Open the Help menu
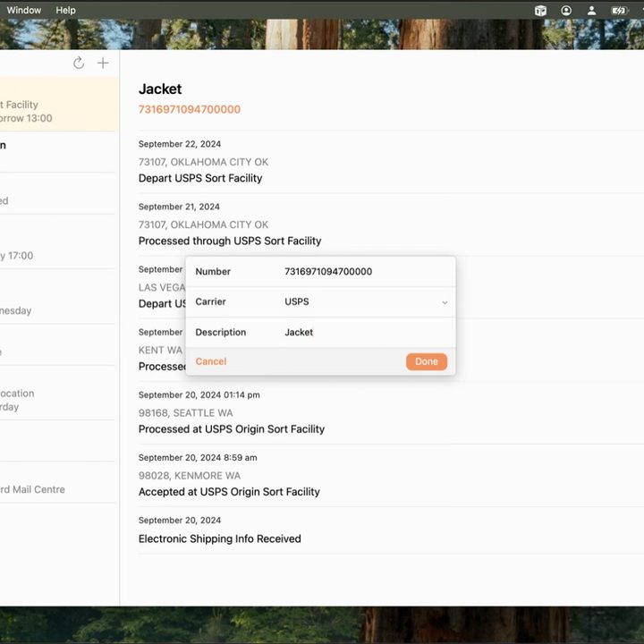The image size is (644, 644). [x=65, y=10]
